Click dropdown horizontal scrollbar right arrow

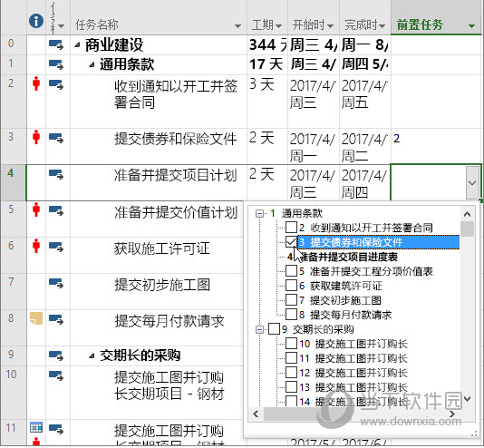452,414
